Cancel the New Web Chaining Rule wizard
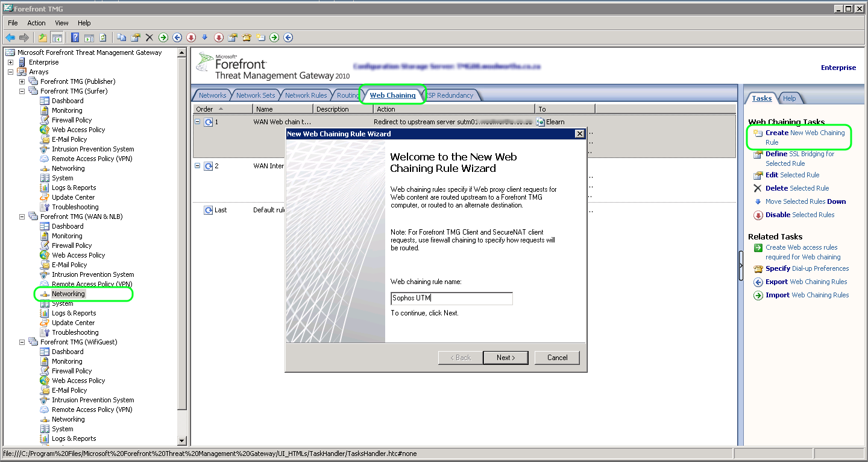This screenshot has height=462, width=868. 556,357
